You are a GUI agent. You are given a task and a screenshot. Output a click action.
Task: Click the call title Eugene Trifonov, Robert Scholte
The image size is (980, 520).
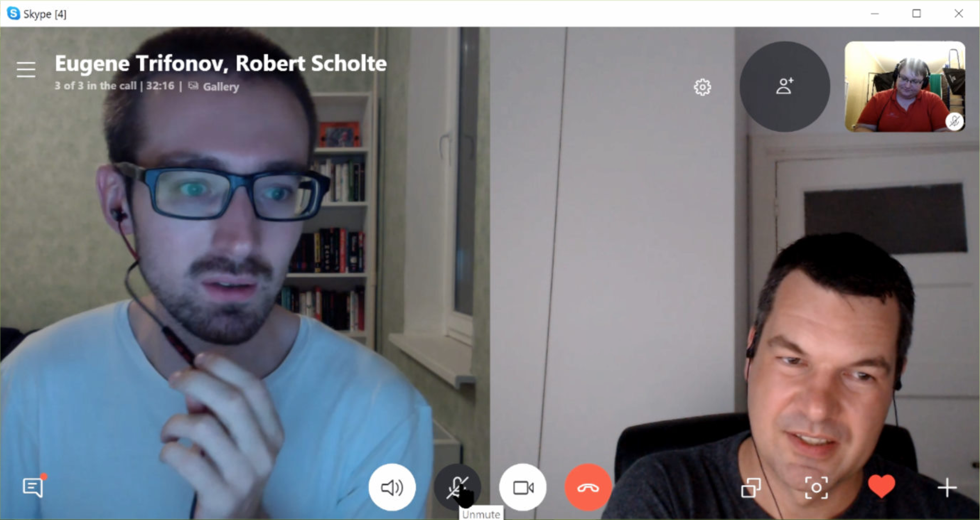tap(221, 64)
